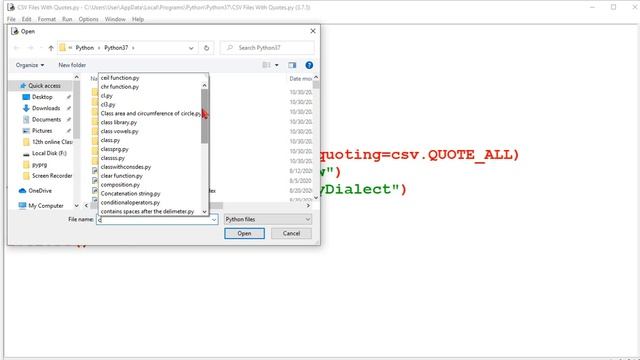Viewport: 640px width, 360px height.
Task: Open the Run menu in IDLE
Action: tap(67, 19)
